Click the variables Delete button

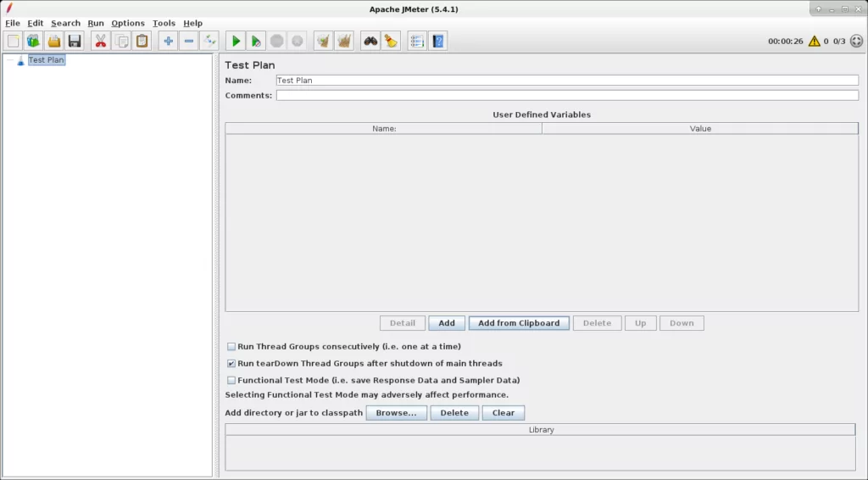598,323
